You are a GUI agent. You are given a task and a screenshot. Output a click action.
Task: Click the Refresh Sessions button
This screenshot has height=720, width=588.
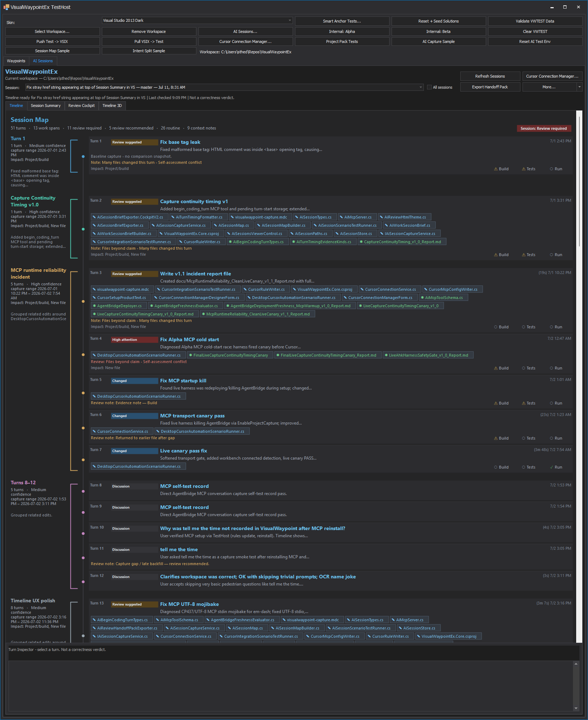coord(490,76)
